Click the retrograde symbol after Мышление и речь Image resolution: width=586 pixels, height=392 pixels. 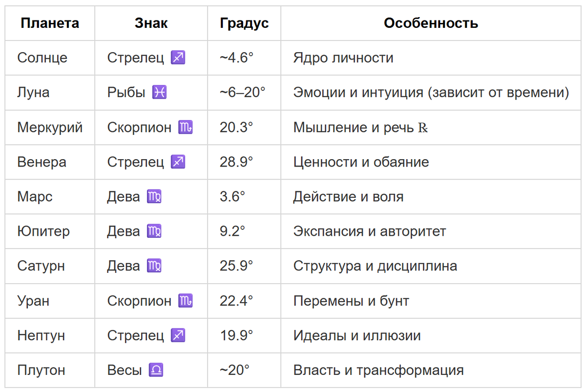423,128
